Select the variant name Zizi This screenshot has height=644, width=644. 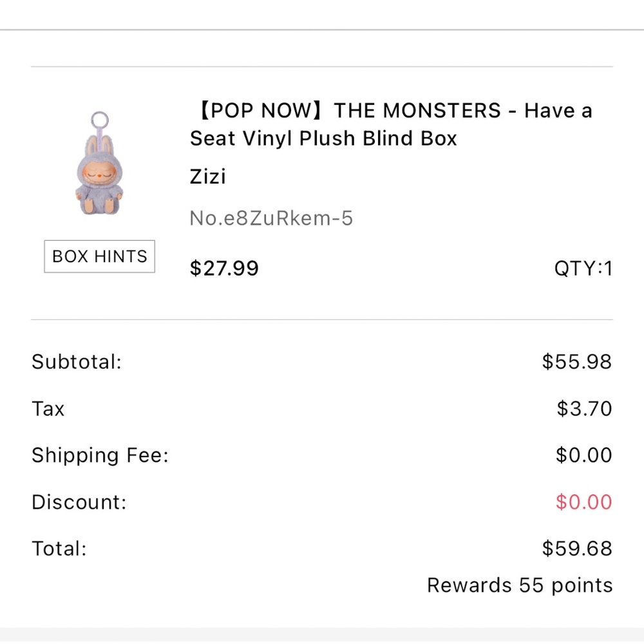[x=207, y=176]
